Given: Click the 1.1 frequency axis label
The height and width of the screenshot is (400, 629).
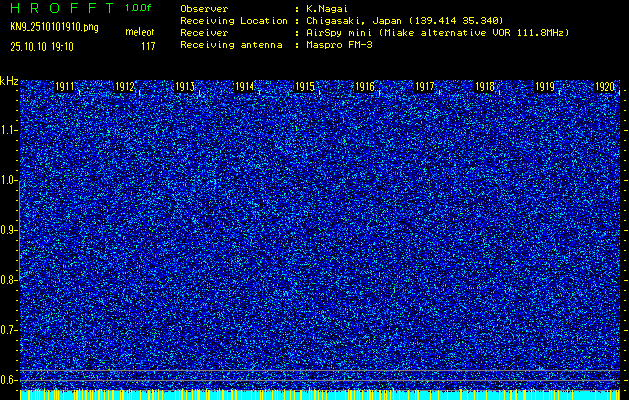Looking at the screenshot, I should [x=9, y=130].
